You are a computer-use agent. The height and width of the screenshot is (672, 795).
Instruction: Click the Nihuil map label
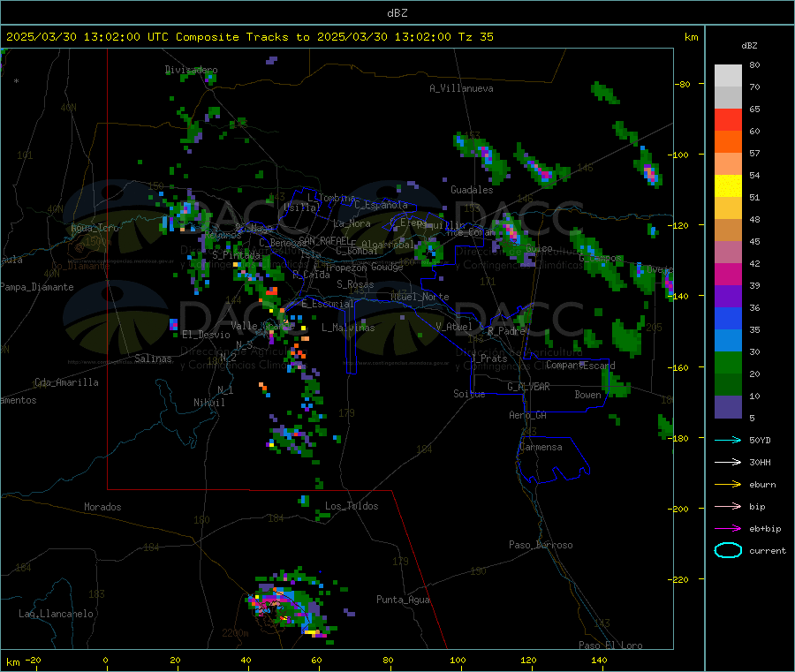click(x=209, y=403)
